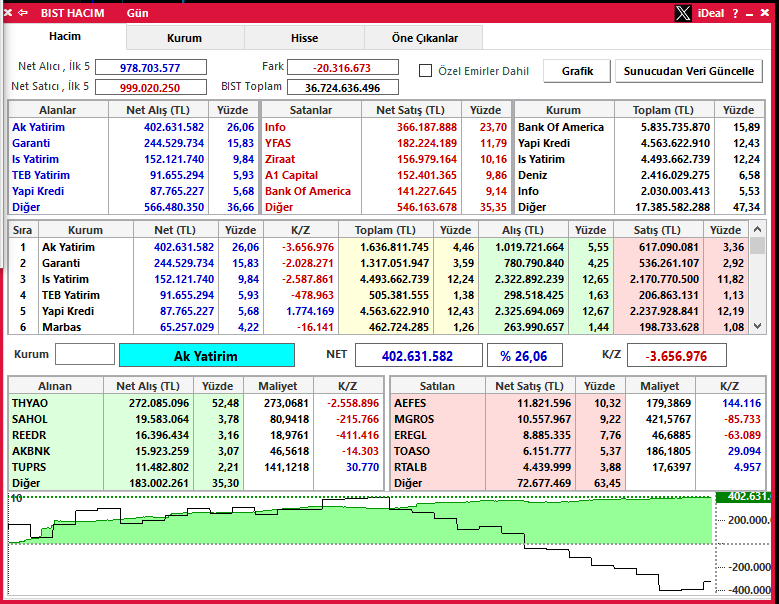Click the Net Alıcı İlk 5 value field
779x604 pixels.
point(151,68)
